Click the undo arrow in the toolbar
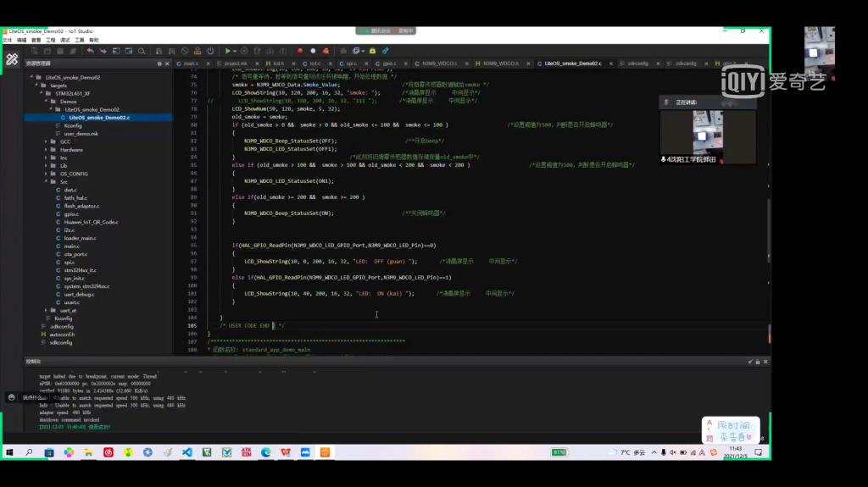 point(90,51)
